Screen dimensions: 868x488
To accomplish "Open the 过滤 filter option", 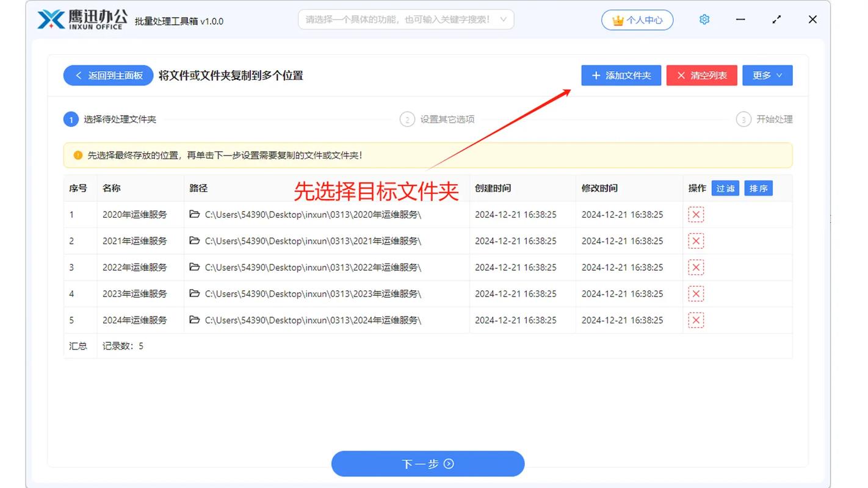I will pyautogui.click(x=725, y=188).
